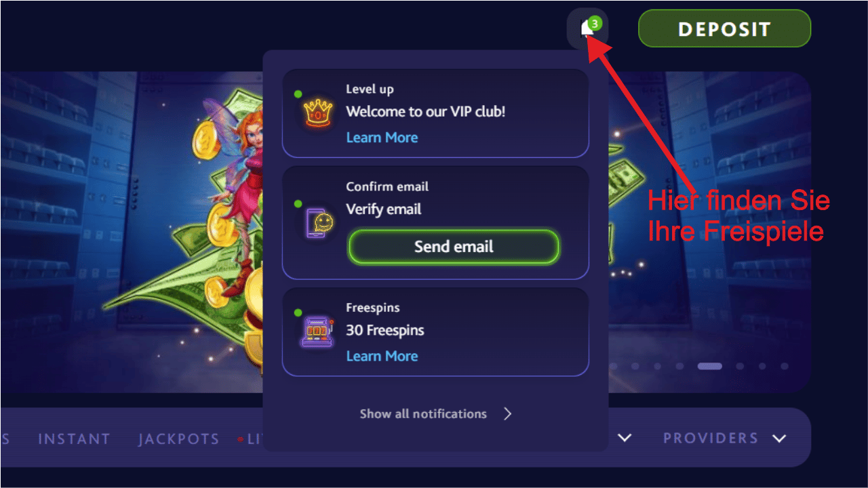Open Learn More for VIP club
This screenshot has width=868, height=488.
click(382, 138)
